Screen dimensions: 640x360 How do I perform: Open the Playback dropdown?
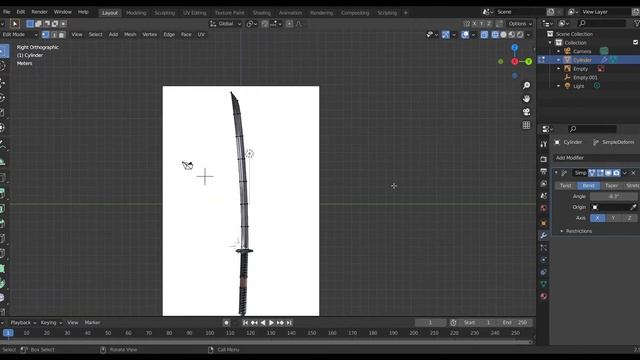pos(23,323)
